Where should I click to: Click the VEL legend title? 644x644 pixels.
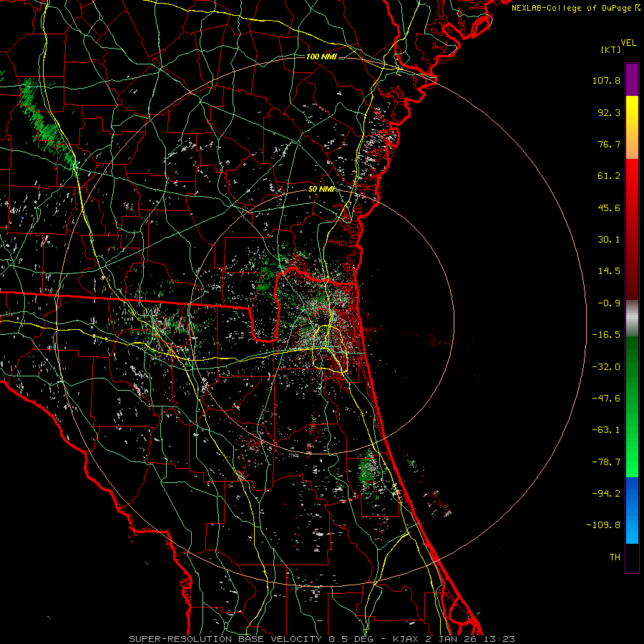pyautogui.click(x=628, y=43)
